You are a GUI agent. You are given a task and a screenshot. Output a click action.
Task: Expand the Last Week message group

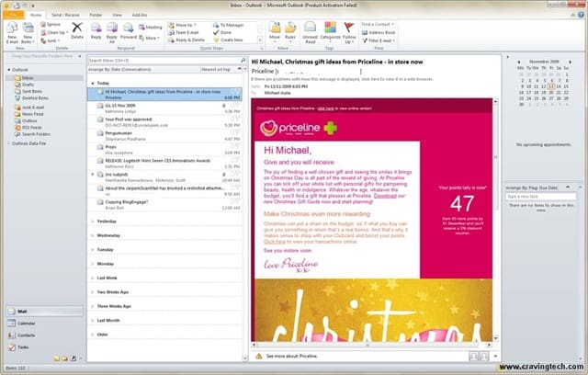[x=93, y=278]
